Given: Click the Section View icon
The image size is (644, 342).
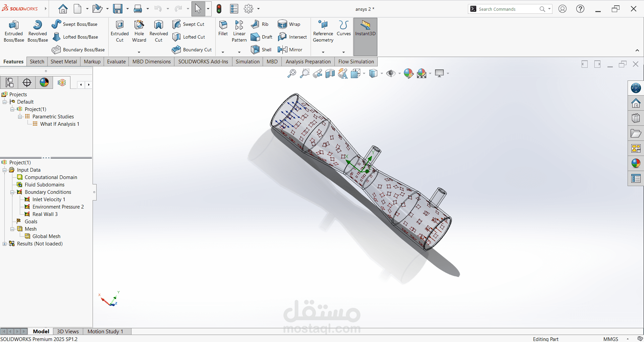Looking at the screenshot, I should pyautogui.click(x=330, y=73).
